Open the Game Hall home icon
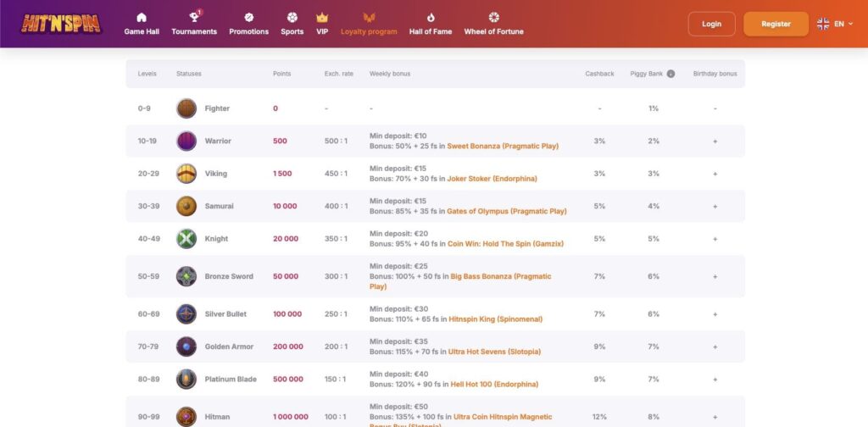The image size is (868, 427). (x=142, y=18)
